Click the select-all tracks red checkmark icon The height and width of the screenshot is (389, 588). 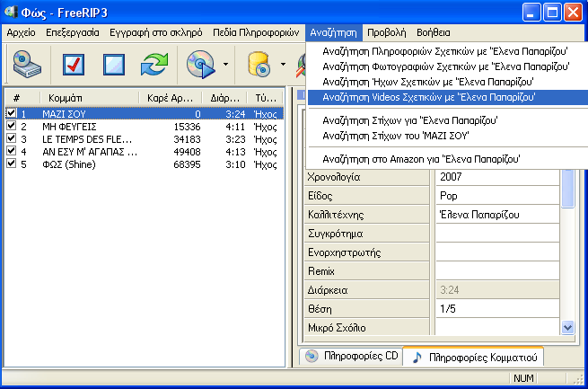[73, 65]
